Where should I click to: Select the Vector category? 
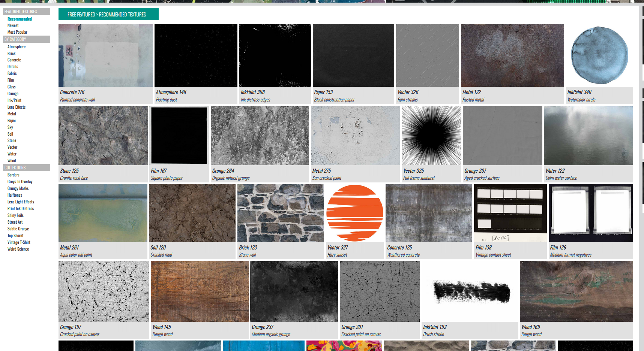point(12,147)
